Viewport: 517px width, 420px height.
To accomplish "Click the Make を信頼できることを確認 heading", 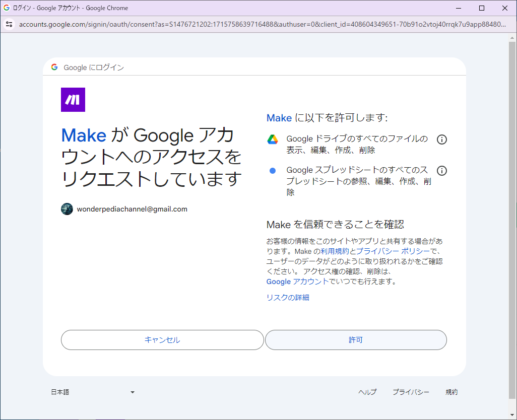I will (335, 224).
